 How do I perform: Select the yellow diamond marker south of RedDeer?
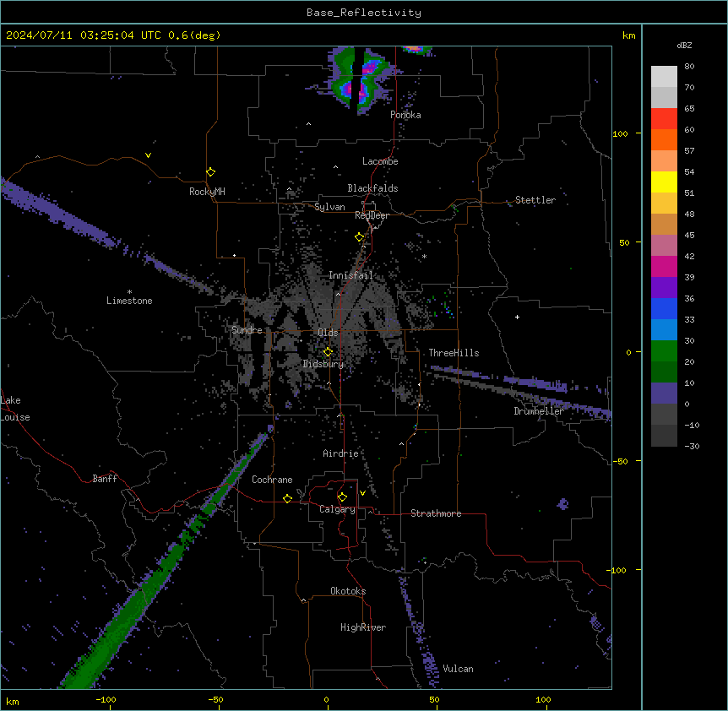359,237
